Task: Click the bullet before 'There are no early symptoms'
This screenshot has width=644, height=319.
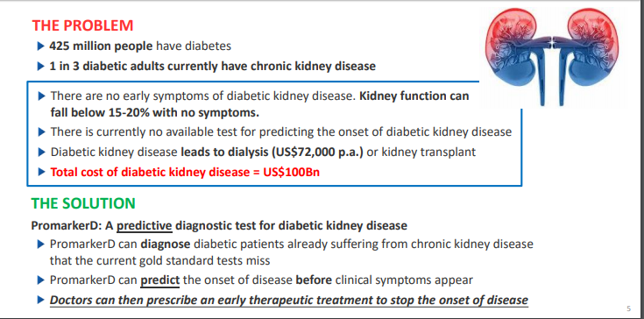Action: 41,96
